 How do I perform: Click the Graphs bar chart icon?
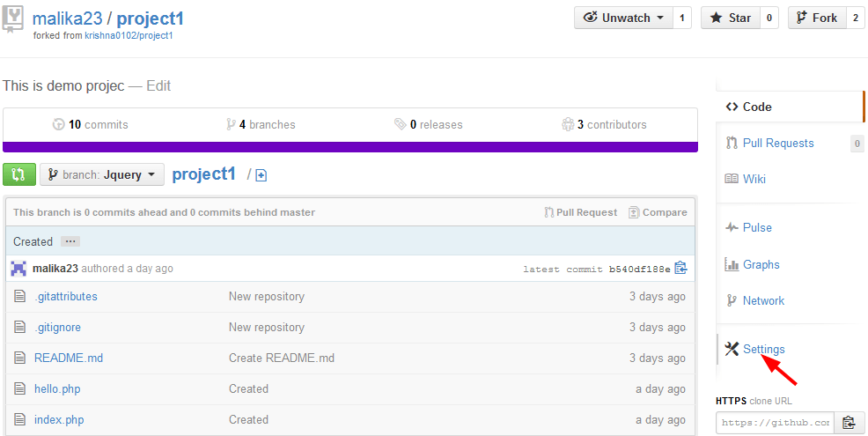click(x=732, y=264)
